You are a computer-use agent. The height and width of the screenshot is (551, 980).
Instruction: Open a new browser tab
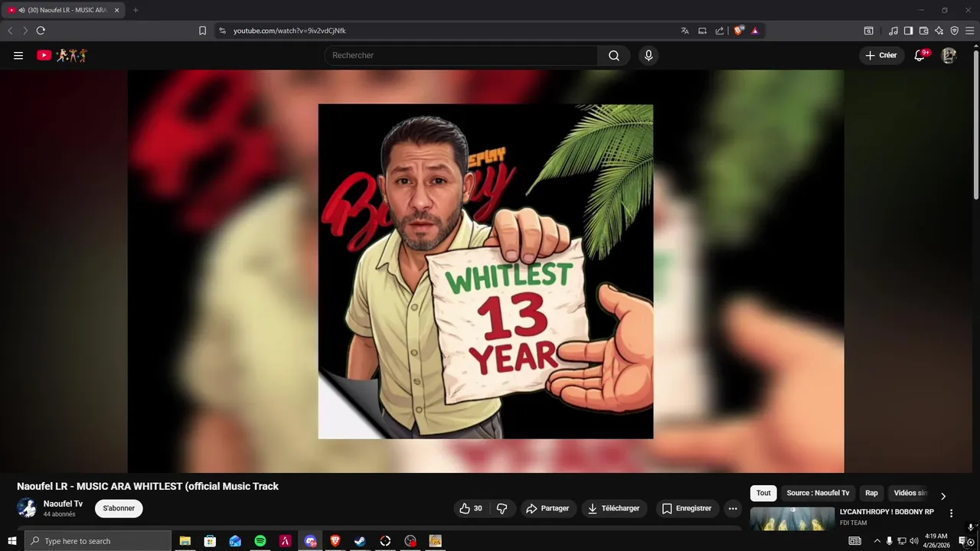pyautogui.click(x=136, y=10)
